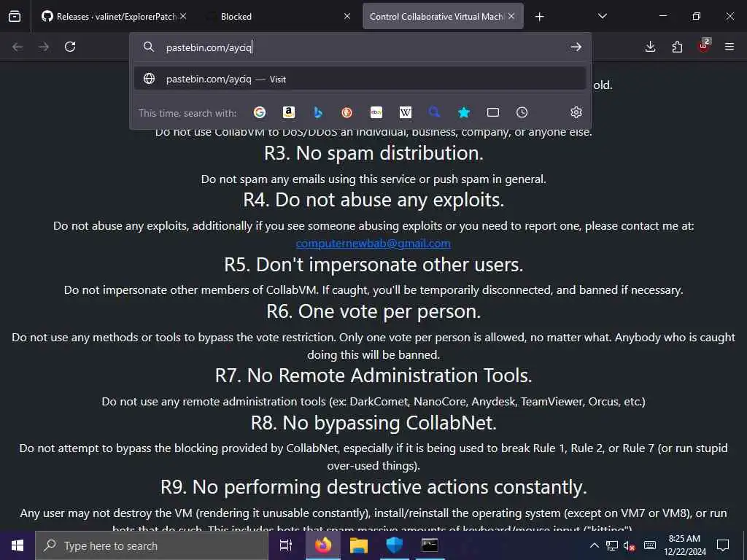Search history via the clock icon
747x560 pixels.
coord(522,112)
